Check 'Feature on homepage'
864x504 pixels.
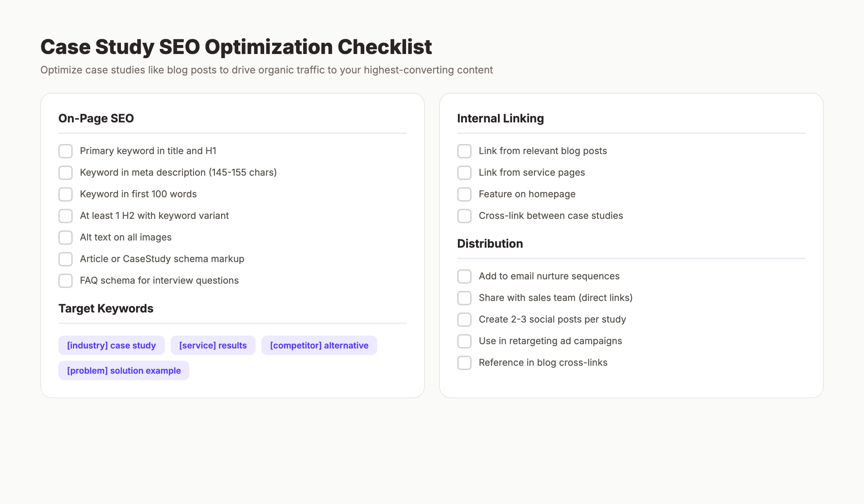point(464,194)
